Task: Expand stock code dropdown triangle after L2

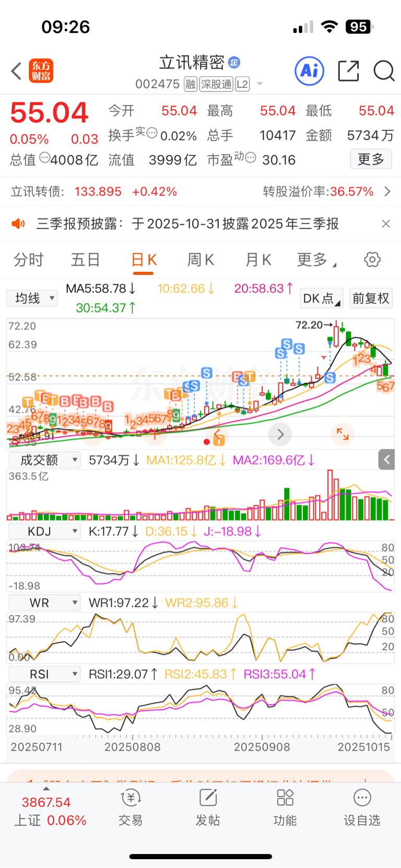Action: pos(260,84)
